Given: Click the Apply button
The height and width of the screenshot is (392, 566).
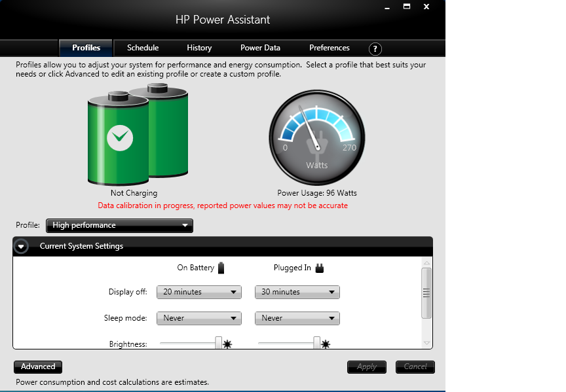Looking at the screenshot, I should 367,366.
